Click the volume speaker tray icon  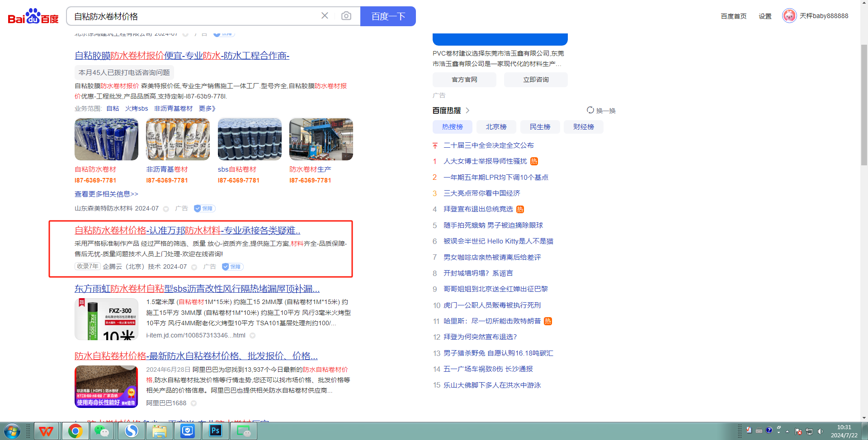[x=820, y=431]
